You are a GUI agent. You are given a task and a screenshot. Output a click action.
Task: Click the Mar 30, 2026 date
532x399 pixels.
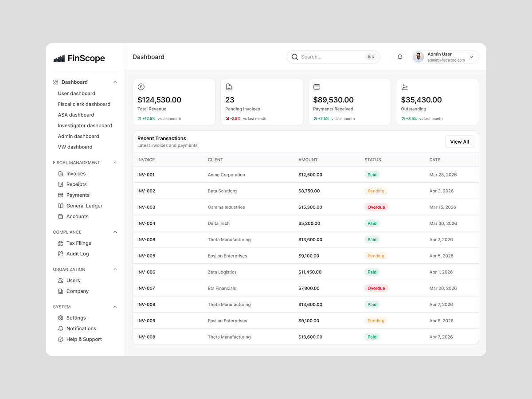(x=443, y=223)
